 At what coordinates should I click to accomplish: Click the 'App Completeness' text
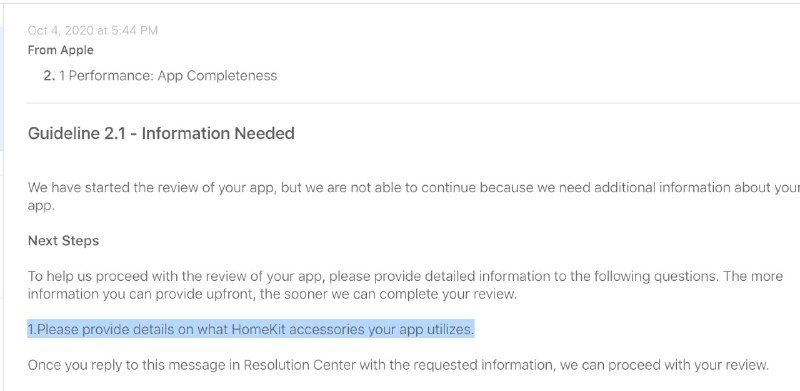point(217,76)
